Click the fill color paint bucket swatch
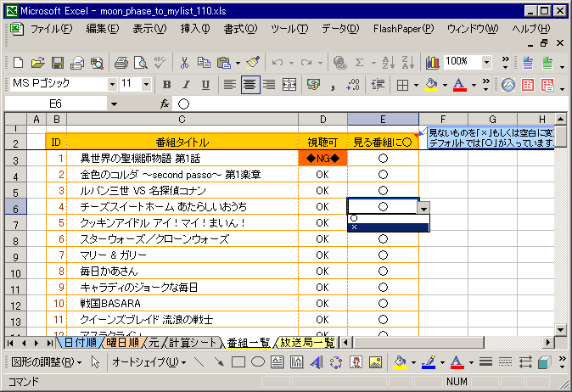This screenshot has height=392, width=572. (x=431, y=84)
